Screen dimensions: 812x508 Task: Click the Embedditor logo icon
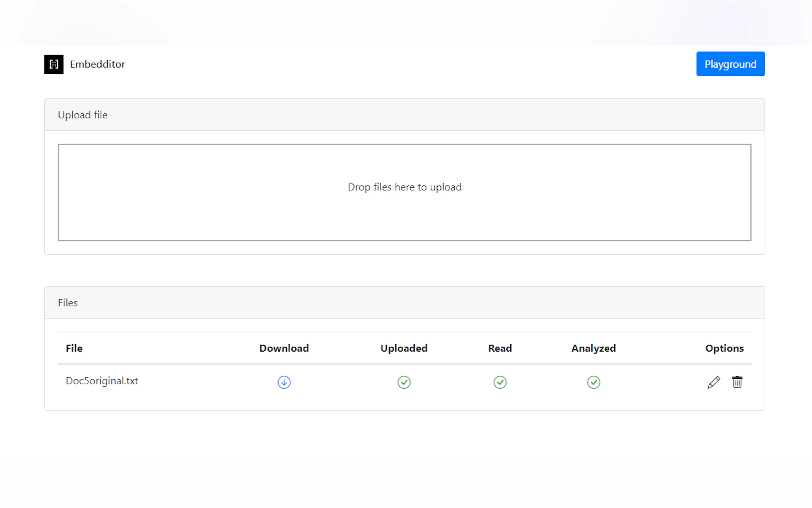click(x=54, y=64)
